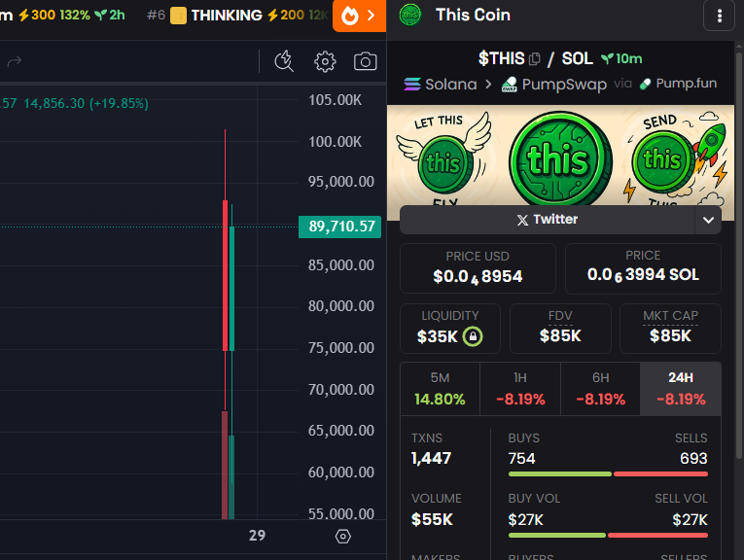The width and height of the screenshot is (744, 560).
Task: Open the three-dot options menu
Action: coord(719,16)
